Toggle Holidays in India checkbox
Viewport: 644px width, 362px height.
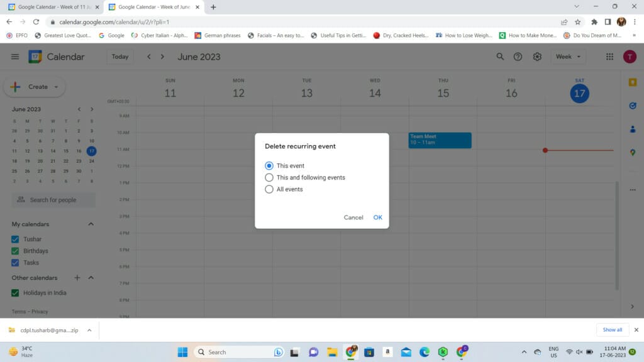(x=15, y=293)
